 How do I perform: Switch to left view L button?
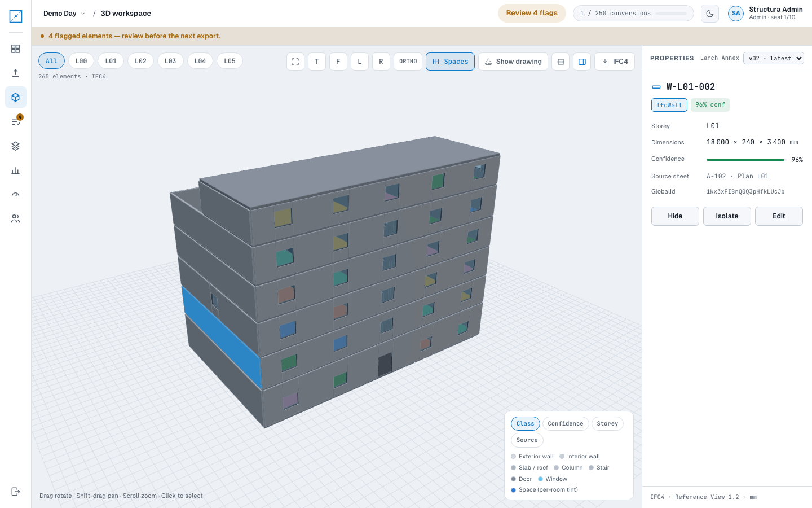[360, 62]
